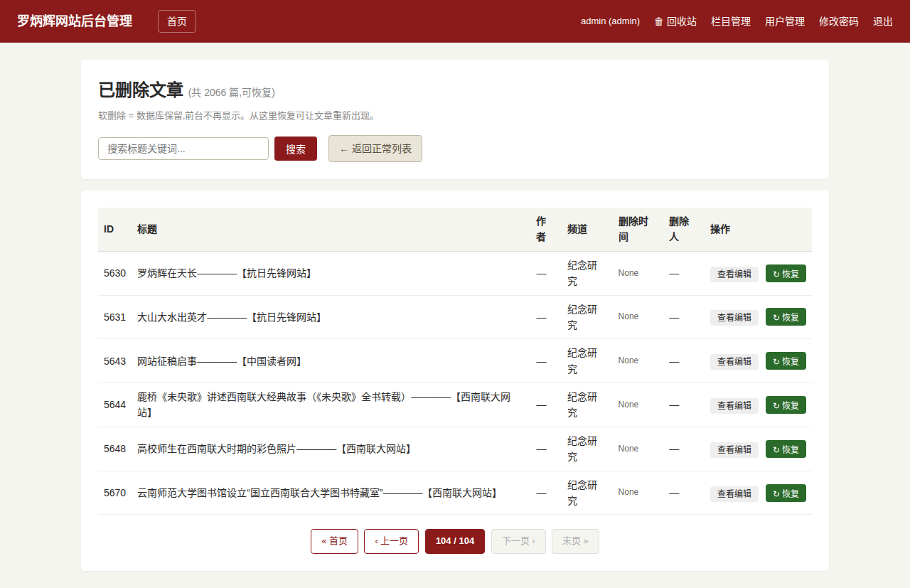Click the disabled 末页 » button
The height and width of the screenshot is (588, 910).
click(575, 541)
